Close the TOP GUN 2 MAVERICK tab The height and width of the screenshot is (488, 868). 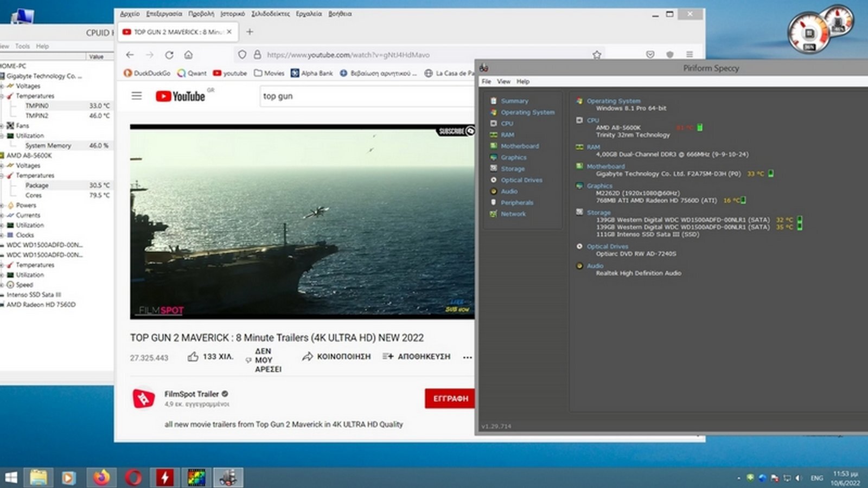(x=229, y=32)
